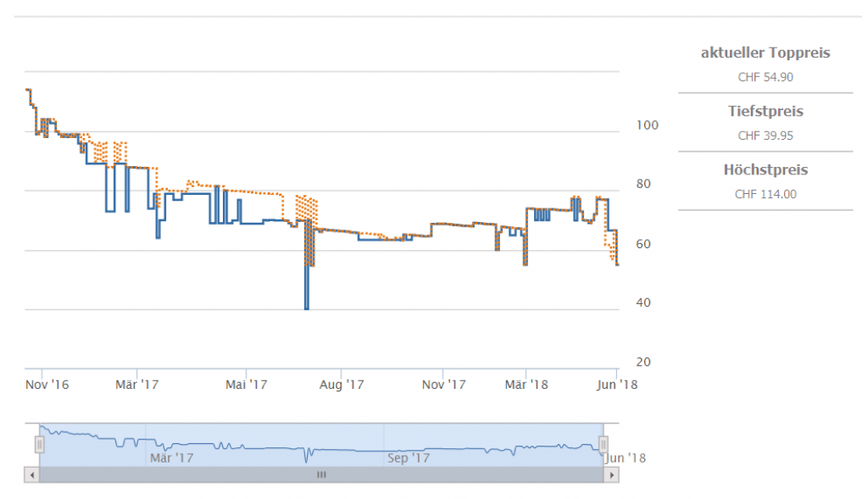Viewport: 868px width, 499px height.
Task: Click the right scroll arrow under the navigator
Action: point(610,475)
